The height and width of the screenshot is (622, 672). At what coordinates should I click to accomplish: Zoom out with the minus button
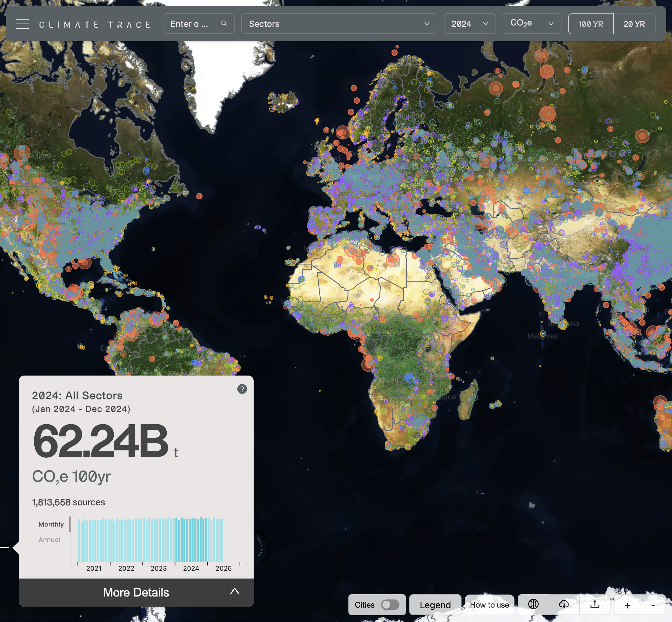point(653,605)
